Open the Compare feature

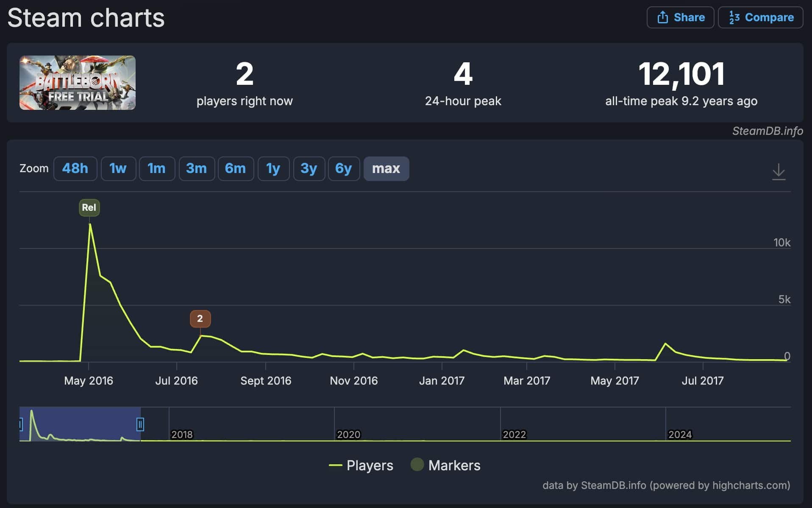761,17
